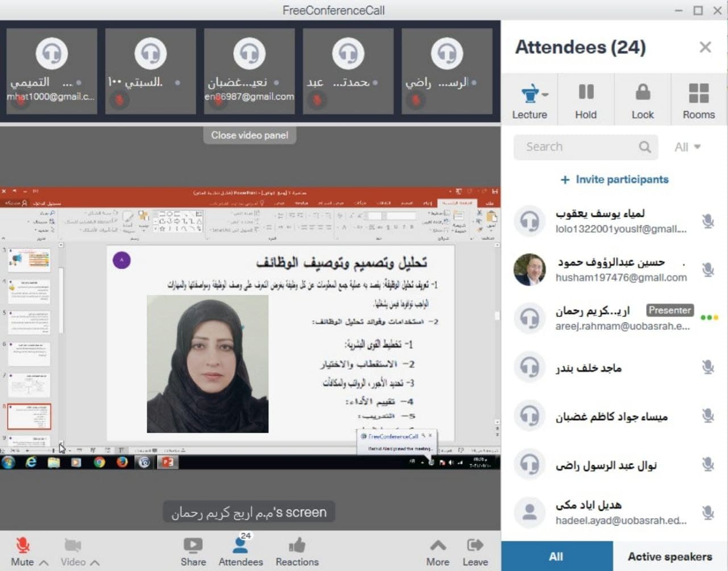The image size is (728, 571).
Task: Open the All filter dropdown
Action: click(x=687, y=147)
